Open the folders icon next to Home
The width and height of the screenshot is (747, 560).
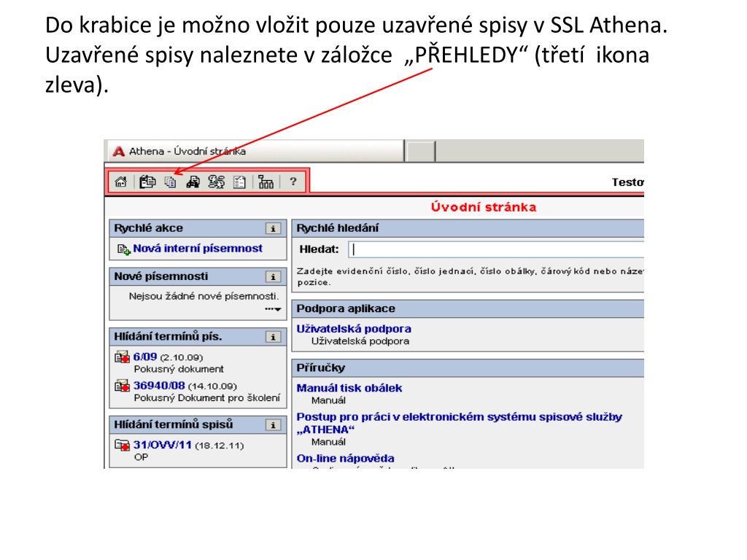click(x=147, y=182)
